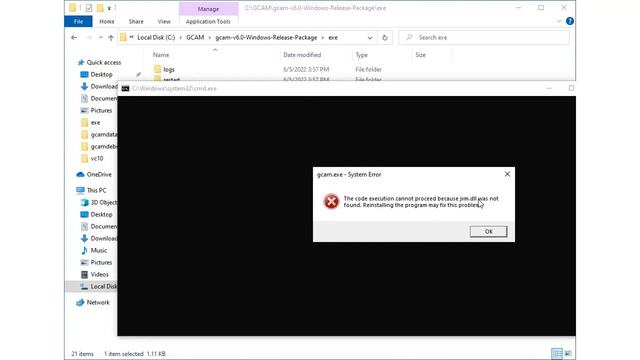Click the forward navigation arrow in Explorer
This screenshot has height=360, width=640.
tap(89, 38)
